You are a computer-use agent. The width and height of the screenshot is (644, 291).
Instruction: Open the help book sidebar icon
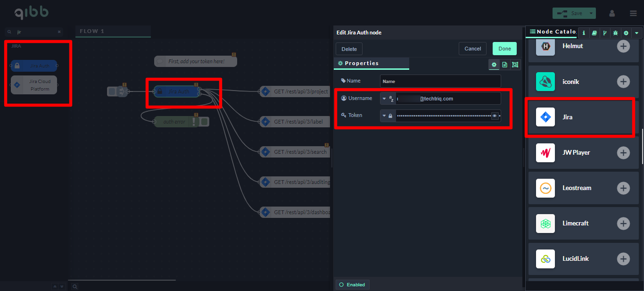coord(594,33)
